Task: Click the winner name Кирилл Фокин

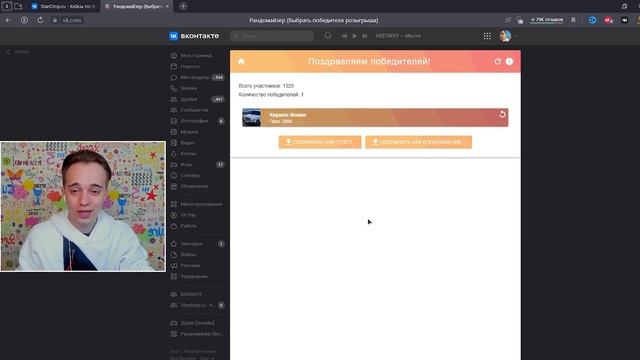Action: [288, 115]
